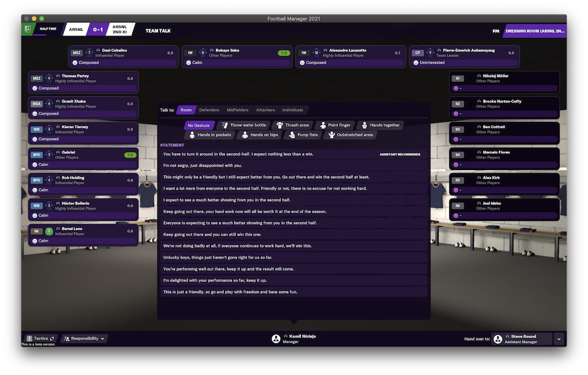This screenshot has width=588, height=375.
Task: Switch to the Defenders talk tab
Action: point(209,110)
